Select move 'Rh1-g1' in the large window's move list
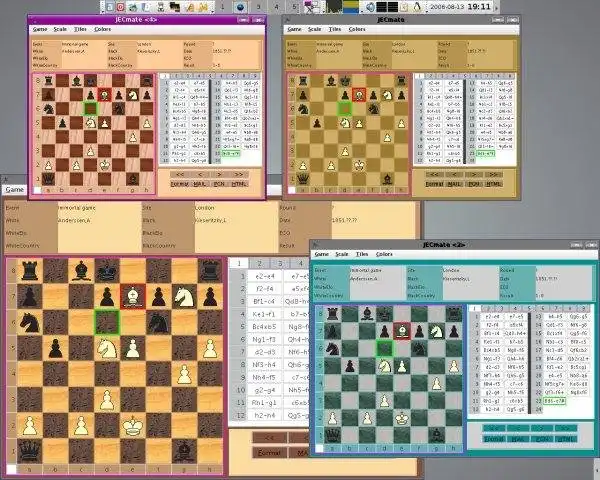Screen dimensions: 600x480 [x=264, y=402]
